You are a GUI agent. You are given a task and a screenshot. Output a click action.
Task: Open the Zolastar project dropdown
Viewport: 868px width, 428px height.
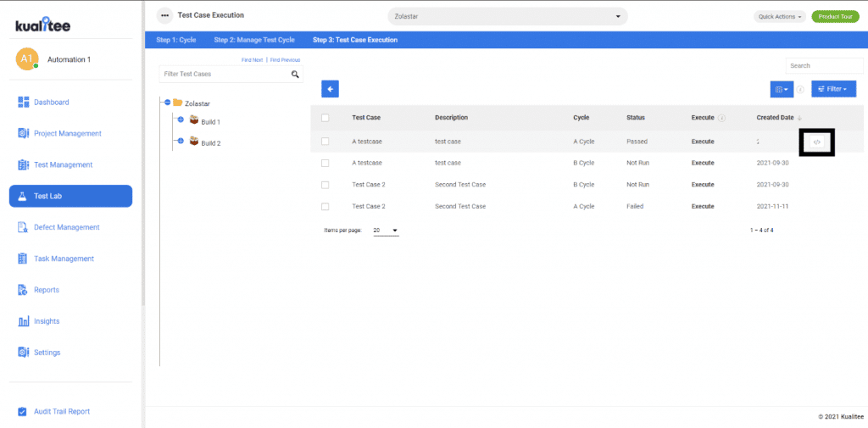tap(507, 16)
